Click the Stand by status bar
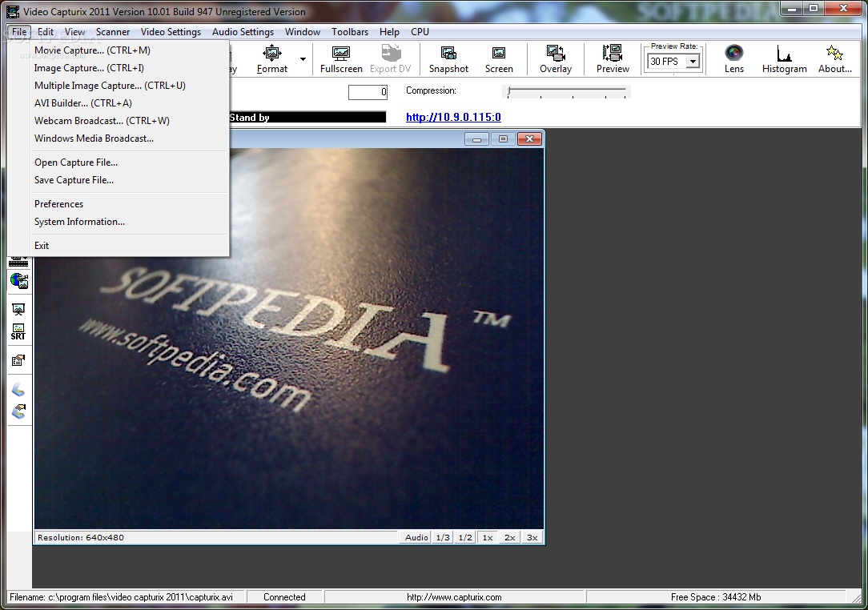Viewport: 868px width, 610px height. [307, 118]
